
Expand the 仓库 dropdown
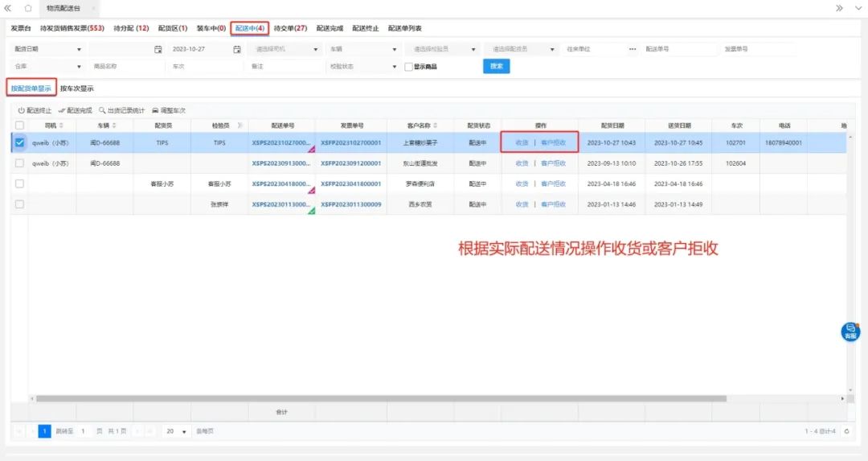tap(79, 67)
